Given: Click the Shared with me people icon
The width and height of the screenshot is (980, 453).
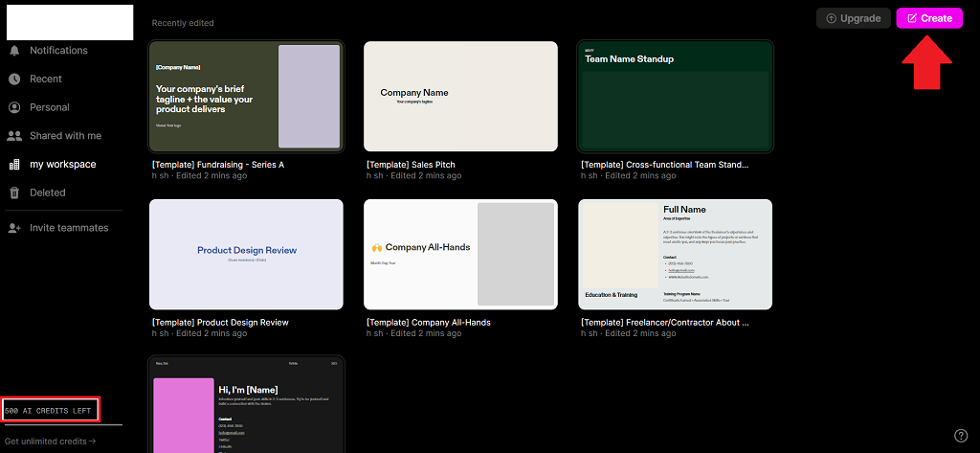Looking at the screenshot, I should click(14, 136).
